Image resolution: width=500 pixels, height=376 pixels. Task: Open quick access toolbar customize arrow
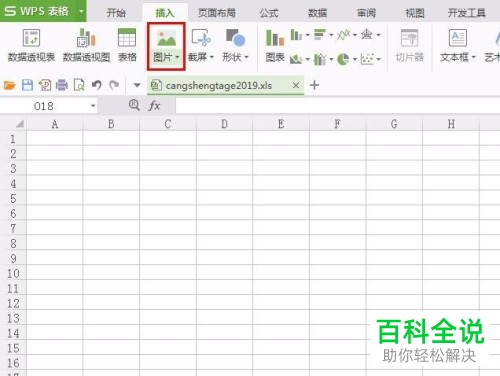137,85
